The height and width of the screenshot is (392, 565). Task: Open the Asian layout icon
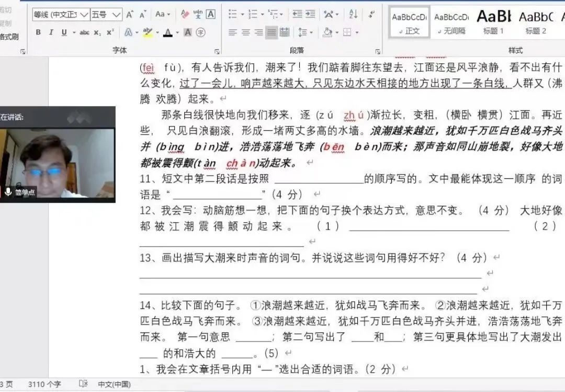328,15
